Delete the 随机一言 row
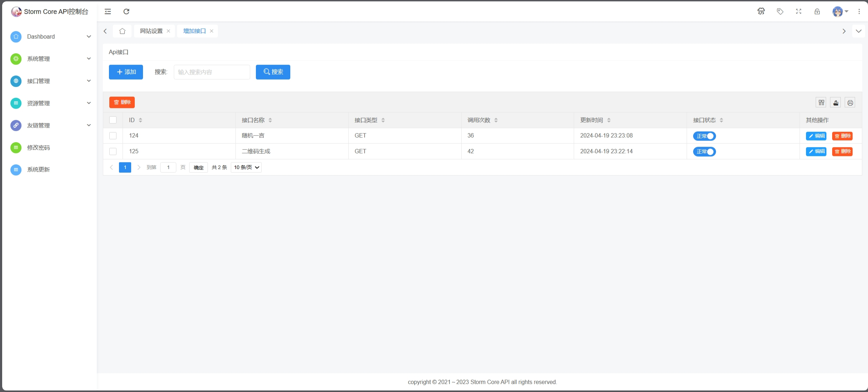The height and width of the screenshot is (392, 868). click(842, 136)
